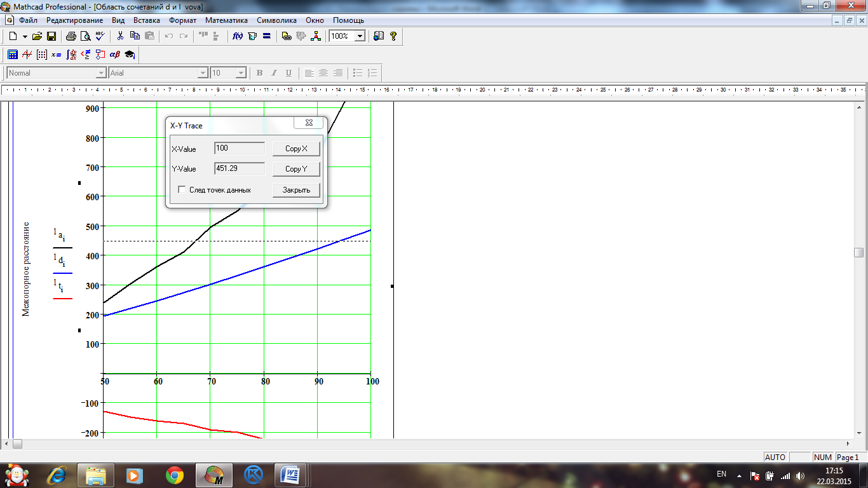
Task: Click the Print icon
Action: pyautogui.click(x=71, y=36)
